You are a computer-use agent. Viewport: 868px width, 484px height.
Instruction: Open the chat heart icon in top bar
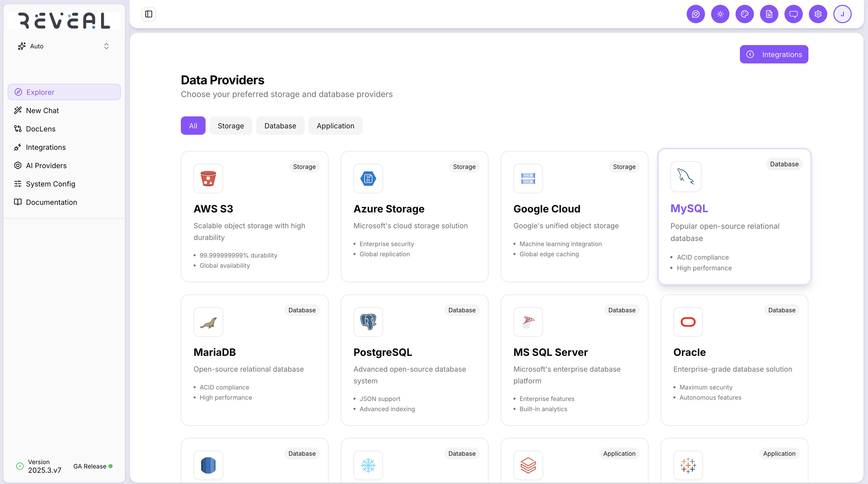[x=696, y=14]
